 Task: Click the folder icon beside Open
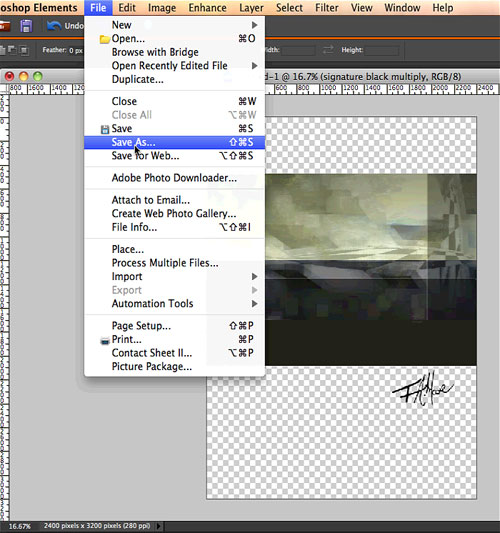pos(105,39)
